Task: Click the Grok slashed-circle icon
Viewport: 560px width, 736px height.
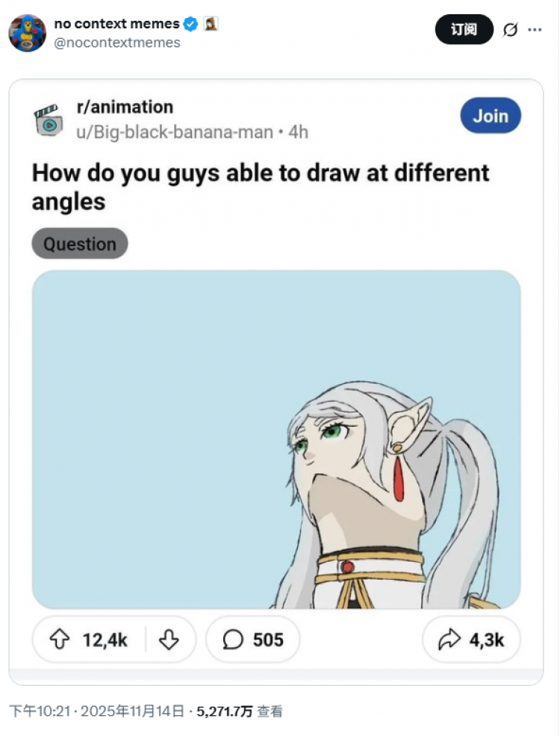Action: click(x=510, y=30)
